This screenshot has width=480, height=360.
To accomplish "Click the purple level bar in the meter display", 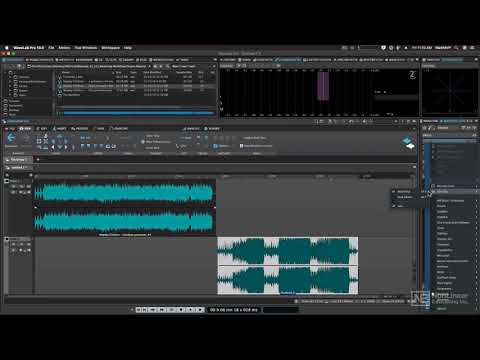I will 323,86.
